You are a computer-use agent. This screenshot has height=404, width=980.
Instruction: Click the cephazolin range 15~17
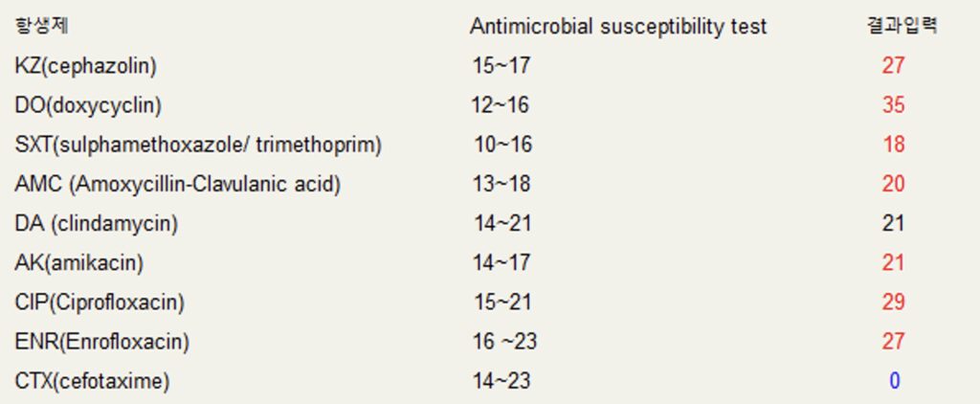coord(501,65)
